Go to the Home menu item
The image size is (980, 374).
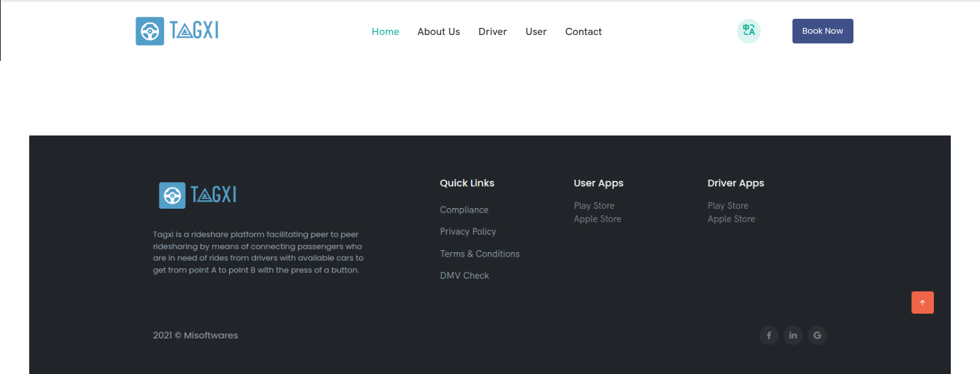coord(385,32)
